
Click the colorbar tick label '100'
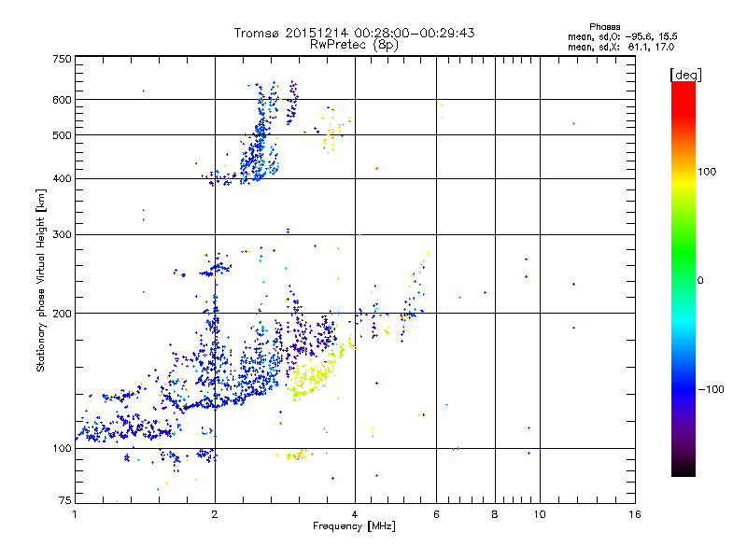[707, 172]
